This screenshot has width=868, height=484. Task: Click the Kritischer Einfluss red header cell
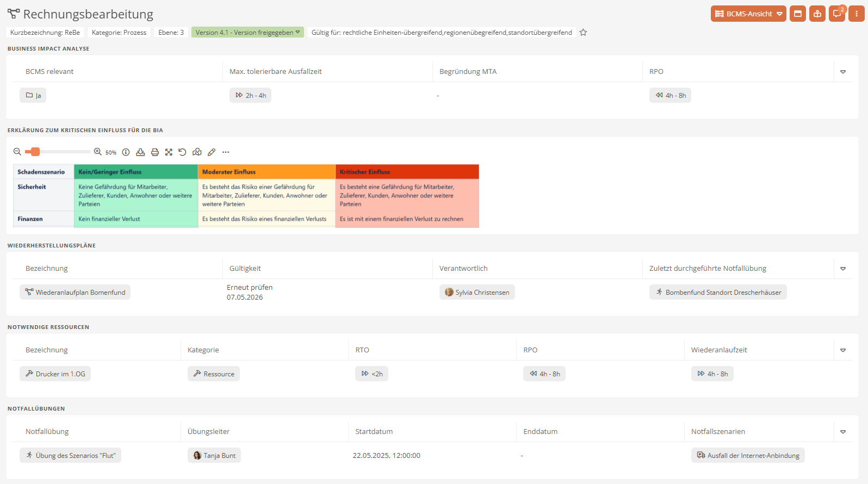coord(407,172)
